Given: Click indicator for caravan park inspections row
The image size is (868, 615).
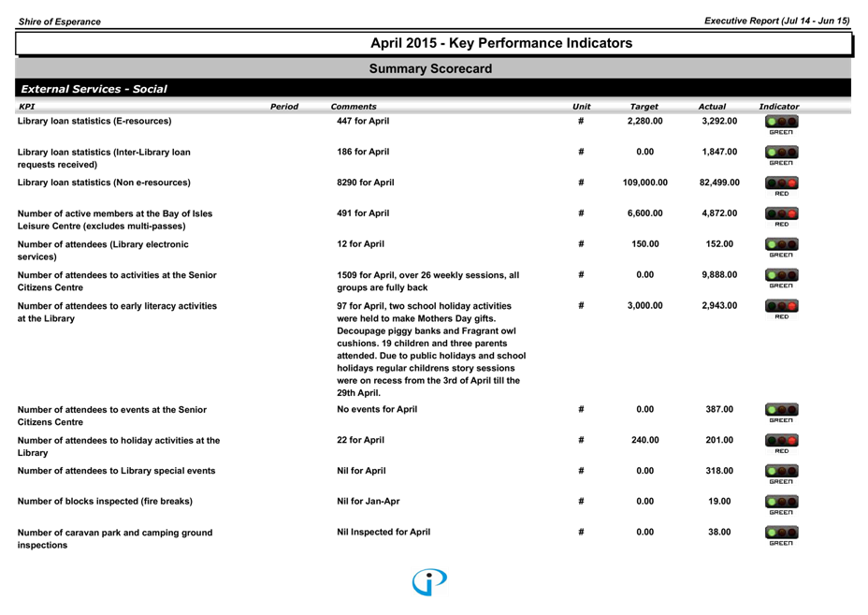Looking at the screenshot, I should pos(781,533).
